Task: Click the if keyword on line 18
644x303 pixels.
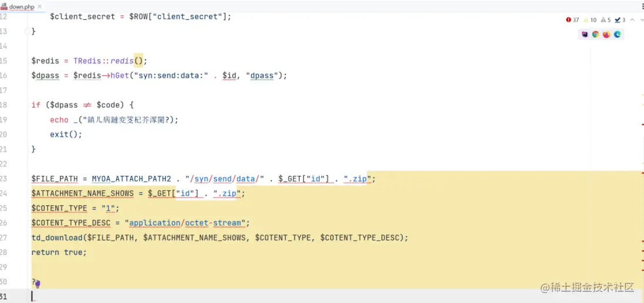Action: (36, 105)
